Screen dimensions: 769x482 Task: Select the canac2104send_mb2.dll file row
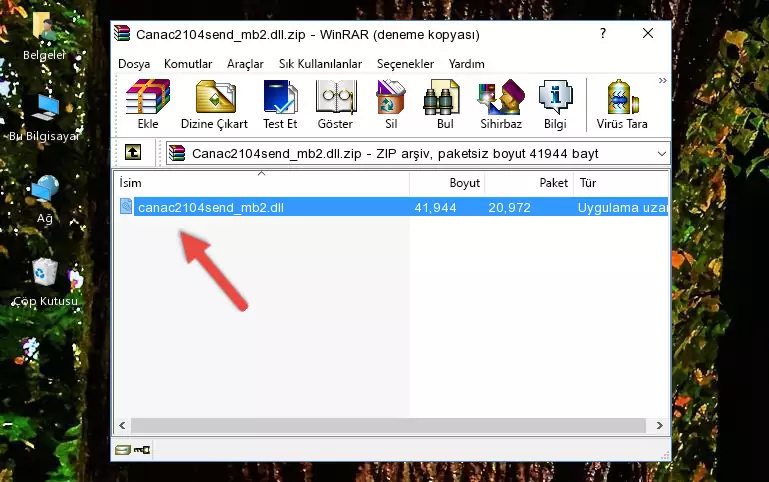tap(392, 207)
